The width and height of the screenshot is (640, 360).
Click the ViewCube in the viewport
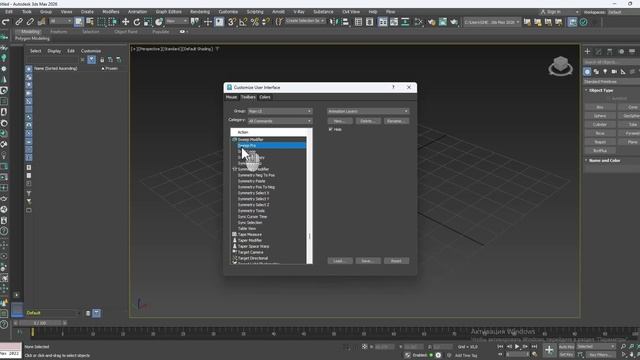click(x=560, y=66)
